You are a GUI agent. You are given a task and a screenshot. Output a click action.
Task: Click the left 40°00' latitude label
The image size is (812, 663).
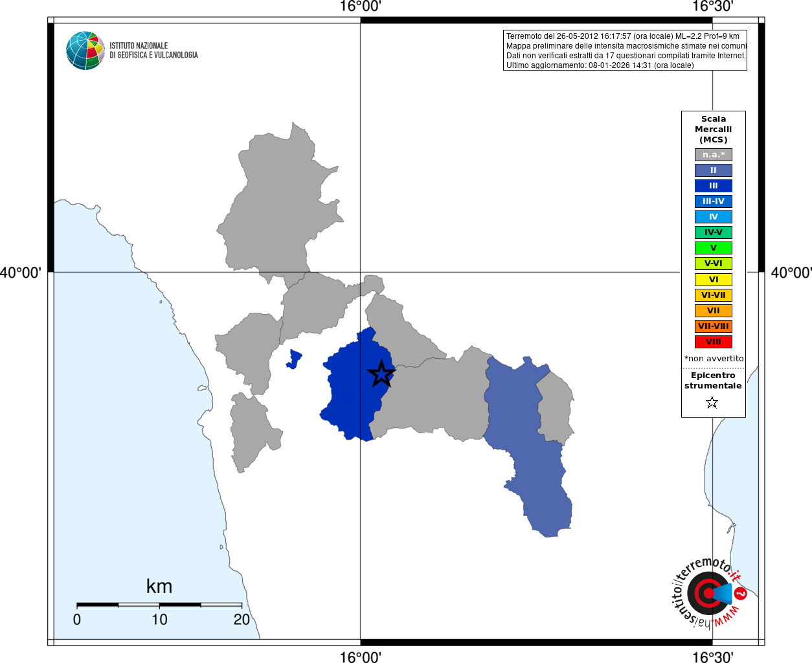pos(21,273)
